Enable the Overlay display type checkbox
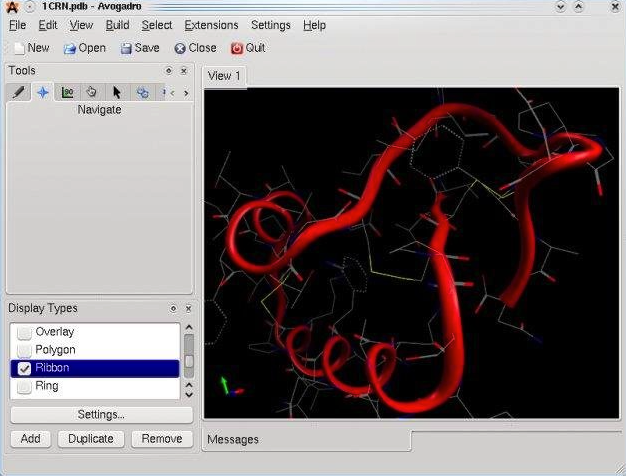Image resolution: width=626 pixels, height=476 pixels. point(24,332)
